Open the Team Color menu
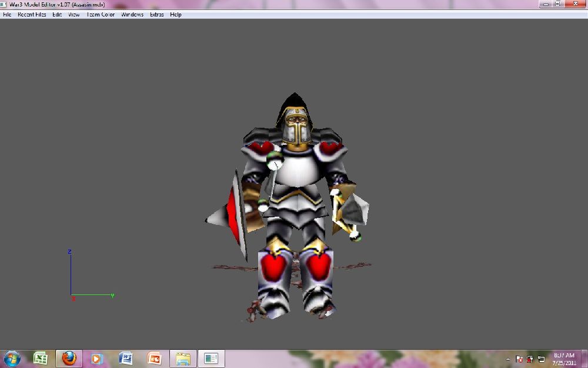Viewport: 588px width, 368px height. tap(101, 15)
